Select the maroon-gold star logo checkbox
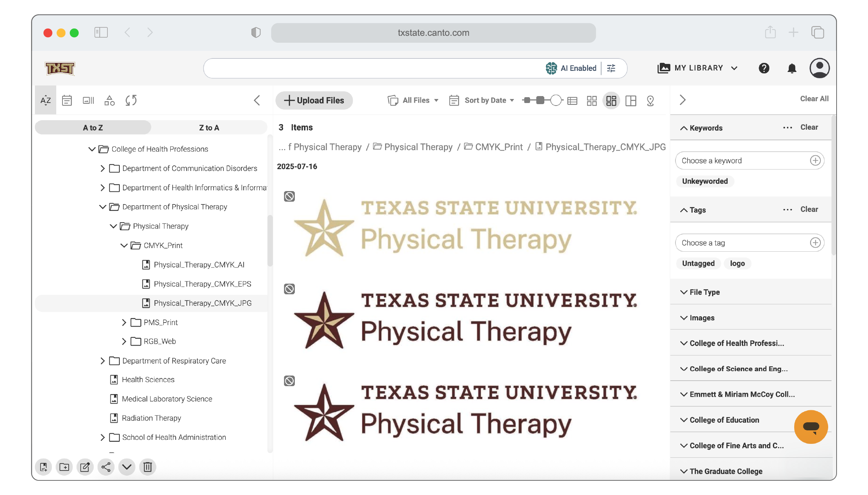Screen dimensions: 868x495 point(289,289)
